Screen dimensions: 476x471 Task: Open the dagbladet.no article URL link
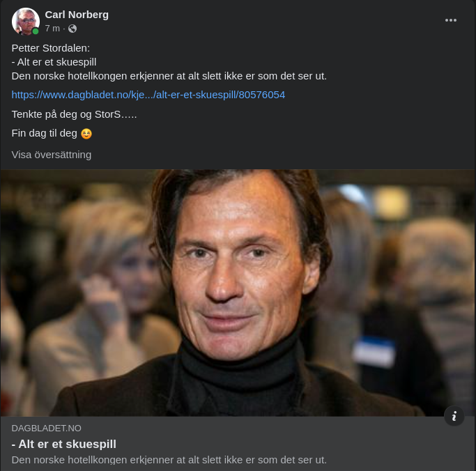pyautogui.click(x=148, y=95)
